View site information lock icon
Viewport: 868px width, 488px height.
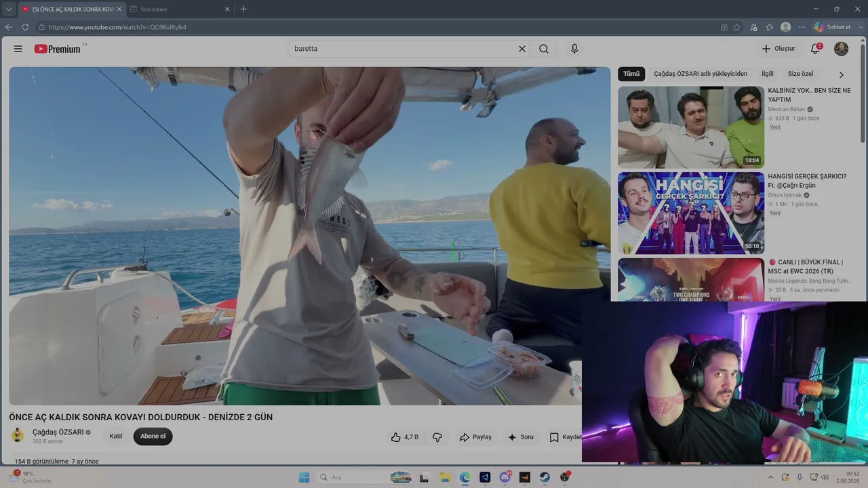click(x=41, y=27)
